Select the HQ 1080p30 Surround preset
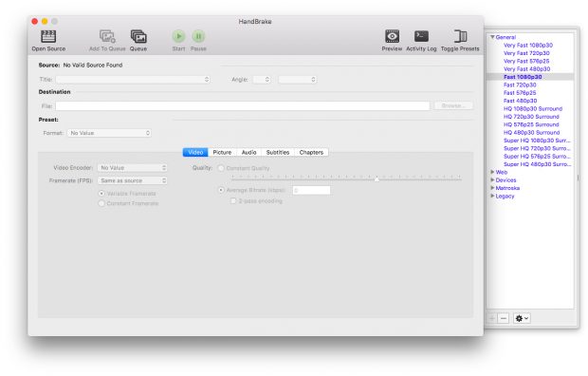This screenshot has width=588, height=376. click(x=533, y=108)
